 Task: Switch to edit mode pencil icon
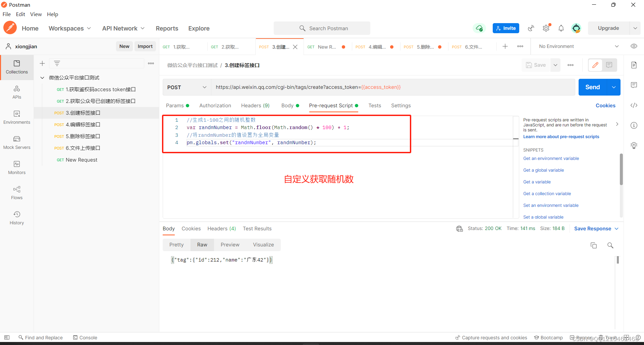(x=595, y=65)
